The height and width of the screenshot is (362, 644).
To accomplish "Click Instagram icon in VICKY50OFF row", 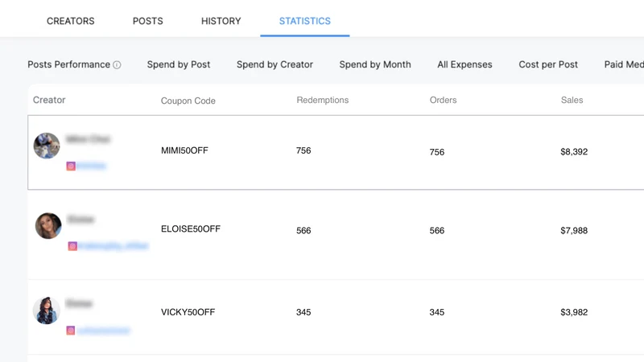I will point(71,331).
